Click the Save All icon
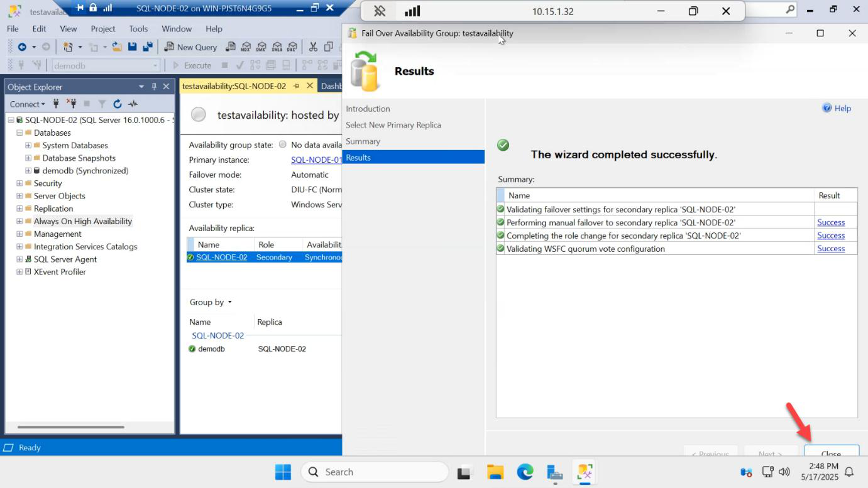The image size is (868, 488). click(148, 47)
